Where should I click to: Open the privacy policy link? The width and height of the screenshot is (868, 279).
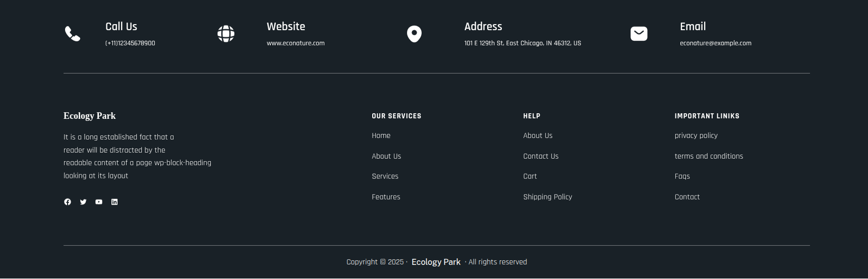696,135
